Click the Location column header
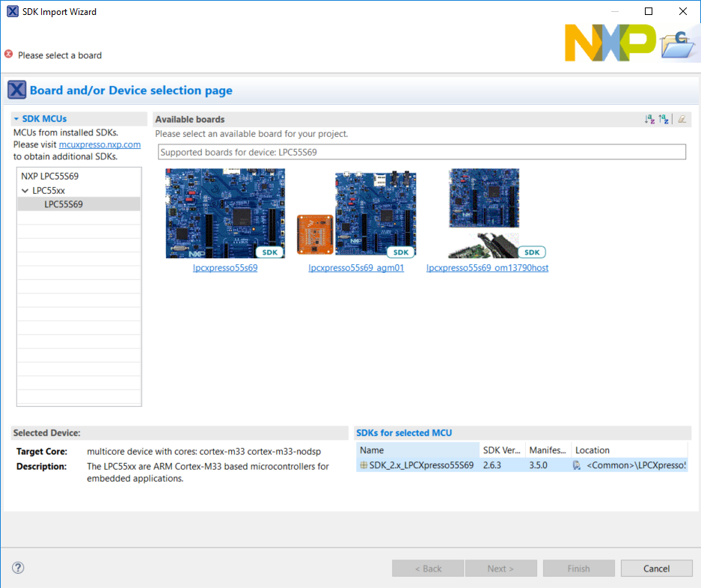The width and height of the screenshot is (701, 588). [x=628, y=450]
